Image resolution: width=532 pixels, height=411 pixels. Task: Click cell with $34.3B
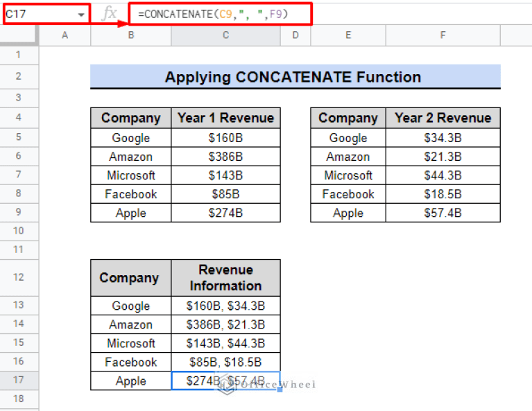point(443,138)
